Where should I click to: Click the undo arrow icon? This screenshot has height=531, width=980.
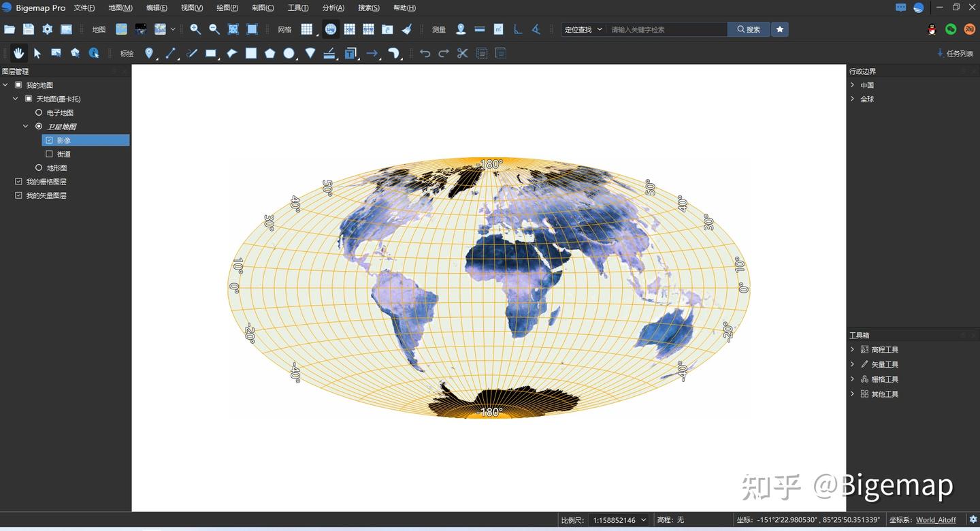coord(425,53)
